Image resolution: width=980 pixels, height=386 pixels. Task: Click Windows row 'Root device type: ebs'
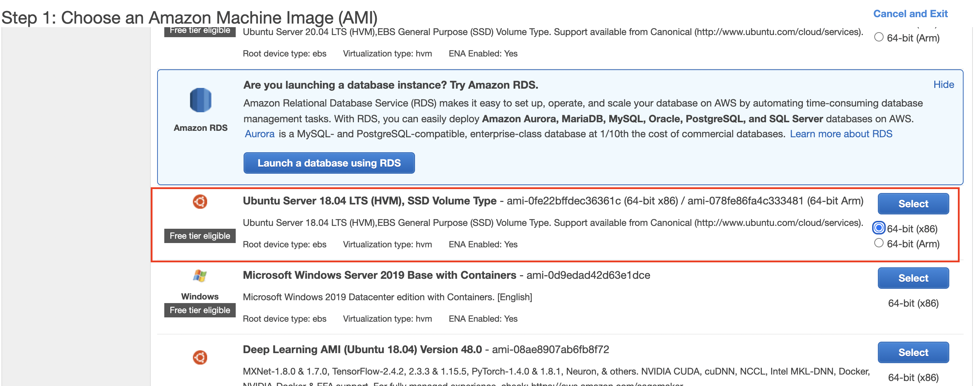coord(285,318)
